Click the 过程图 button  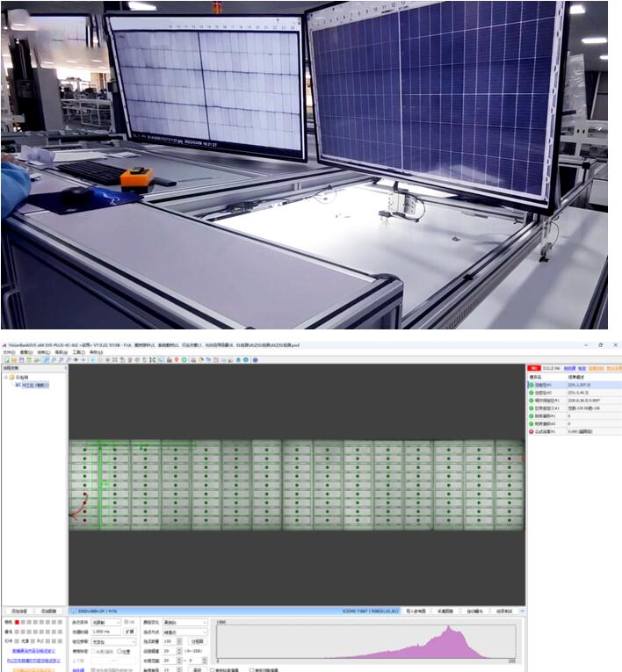pyautogui.click(x=197, y=641)
